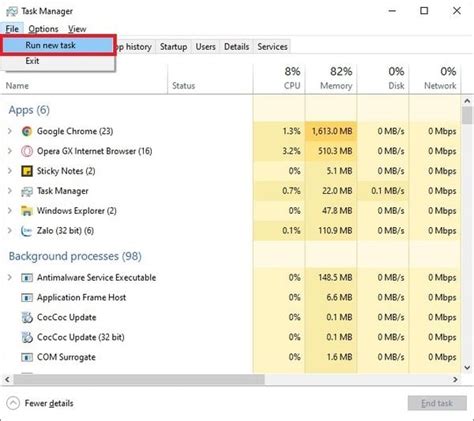Sort by the CPU column header
The width and height of the screenshot is (474, 421).
279,79
